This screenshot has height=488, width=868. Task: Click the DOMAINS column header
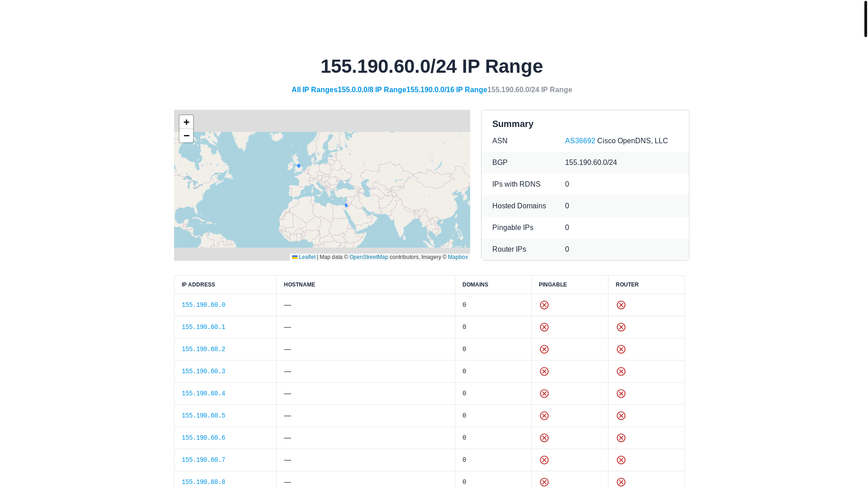[x=493, y=285]
